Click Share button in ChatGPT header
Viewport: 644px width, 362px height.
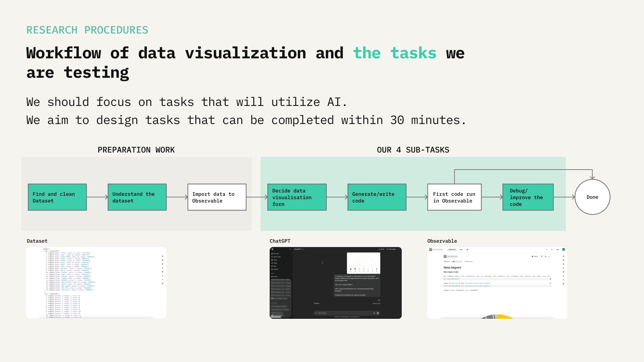tap(381, 249)
